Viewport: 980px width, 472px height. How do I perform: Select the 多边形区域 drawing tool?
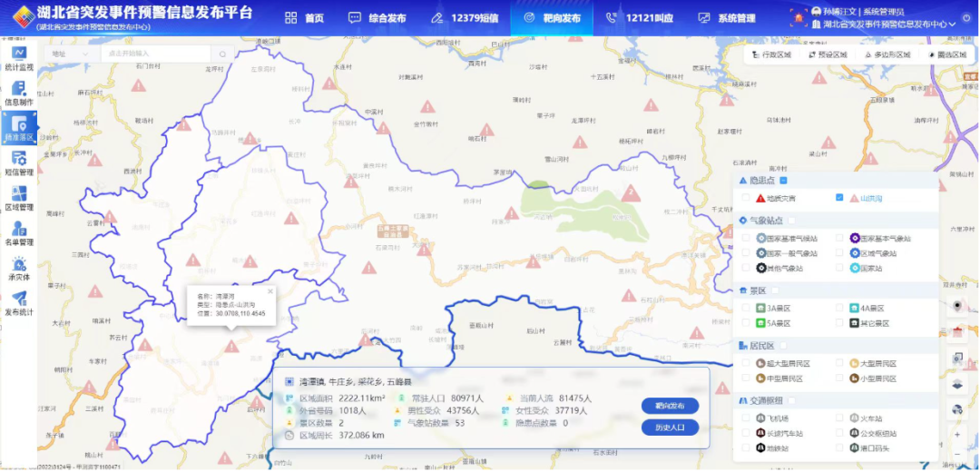[886, 54]
